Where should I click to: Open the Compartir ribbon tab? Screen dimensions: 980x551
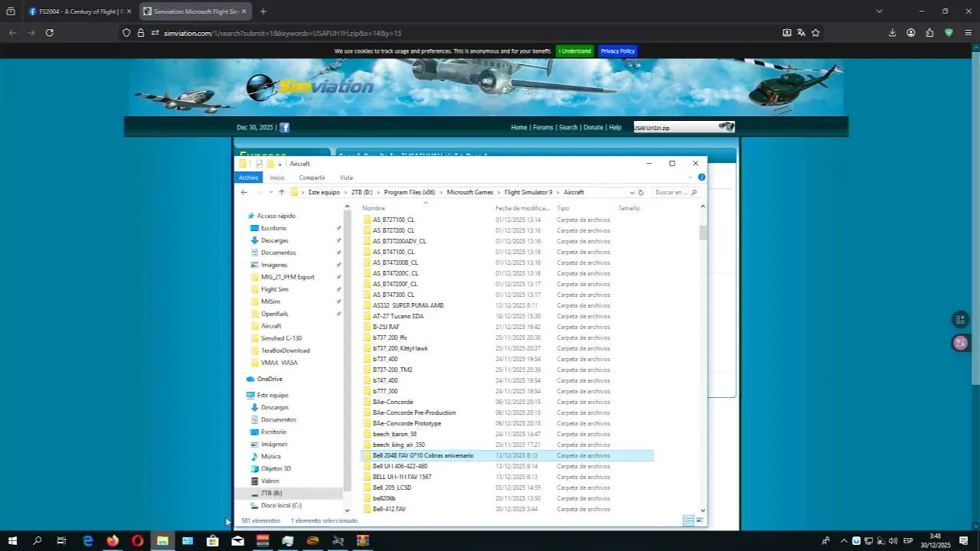click(x=312, y=178)
